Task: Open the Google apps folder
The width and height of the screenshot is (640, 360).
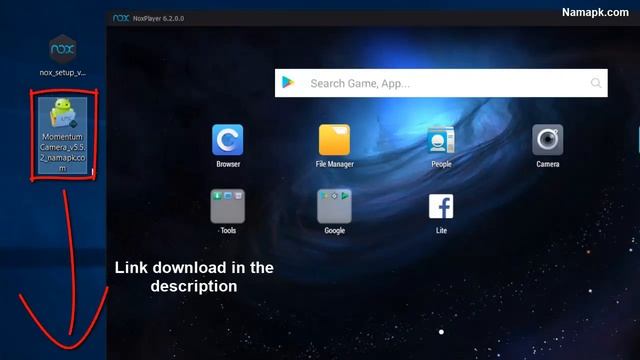Action: click(x=334, y=206)
